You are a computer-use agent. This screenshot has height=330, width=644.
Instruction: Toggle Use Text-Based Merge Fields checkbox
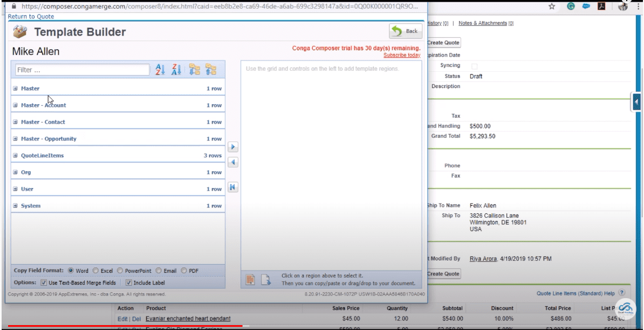pos(44,282)
